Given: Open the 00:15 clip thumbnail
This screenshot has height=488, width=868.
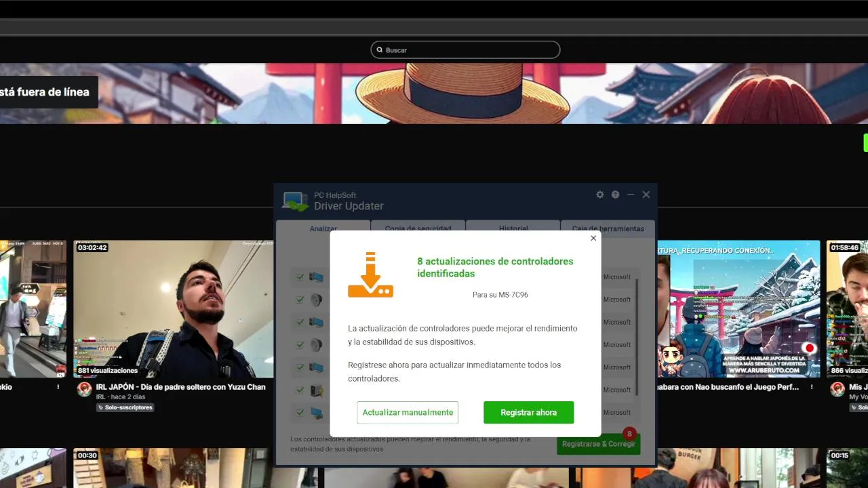Looking at the screenshot, I should (x=847, y=468).
